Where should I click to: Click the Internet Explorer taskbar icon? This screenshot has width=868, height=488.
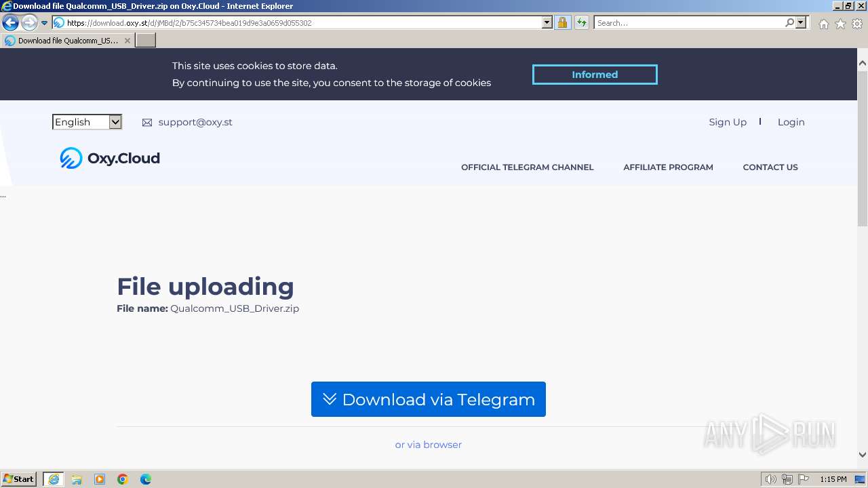pyautogui.click(x=54, y=479)
